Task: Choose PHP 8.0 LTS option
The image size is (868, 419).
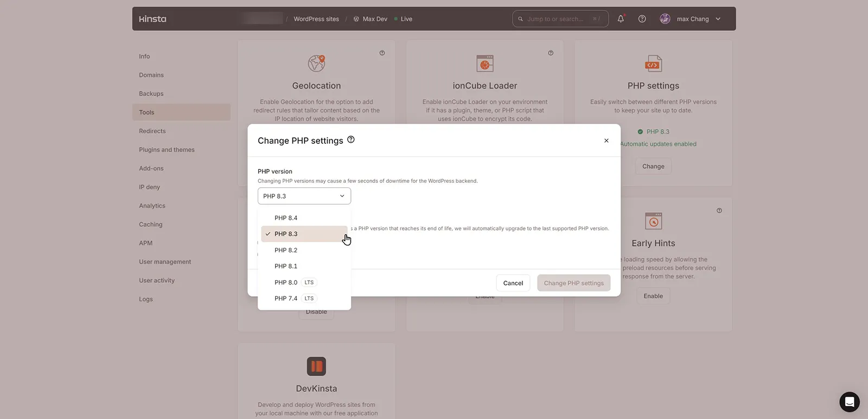Action: click(304, 283)
